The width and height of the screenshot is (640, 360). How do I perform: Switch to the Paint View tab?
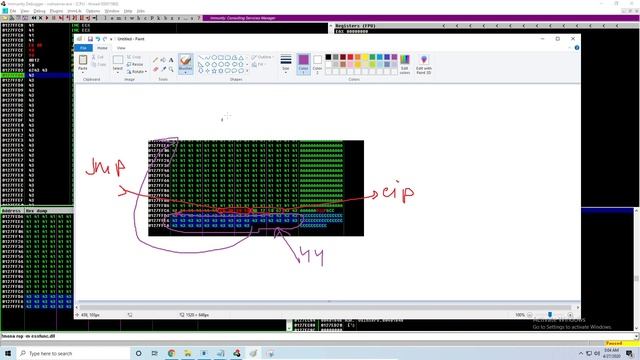tap(121, 48)
